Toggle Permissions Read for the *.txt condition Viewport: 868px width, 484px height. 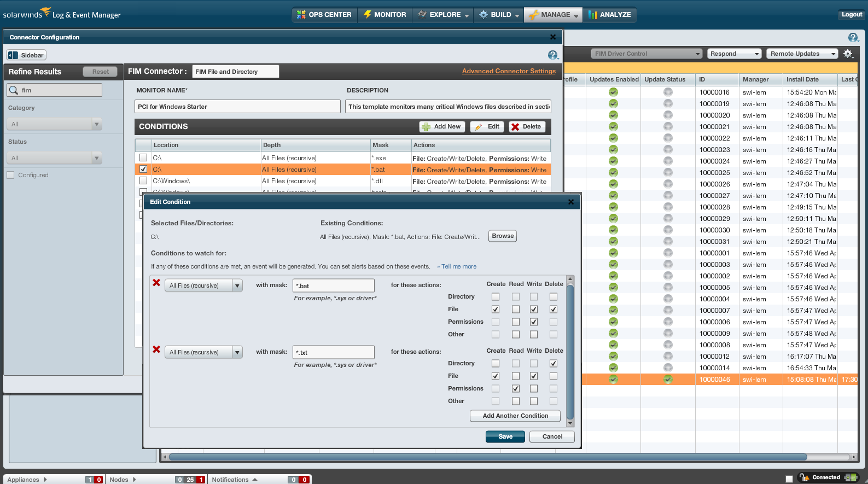pyautogui.click(x=516, y=388)
